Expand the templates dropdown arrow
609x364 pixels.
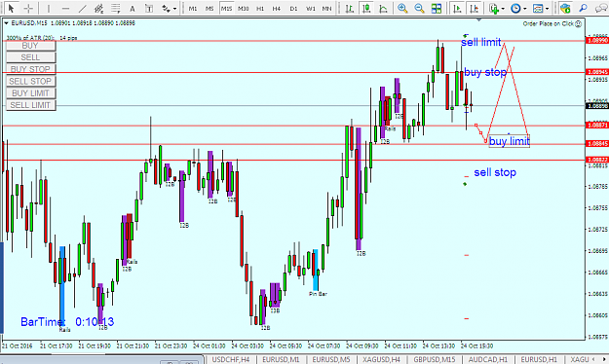pyautogui.click(x=548, y=8)
